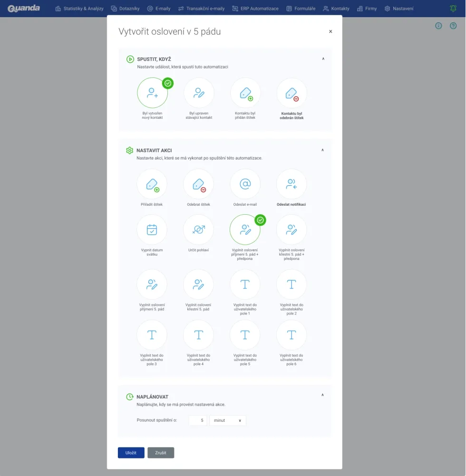Image resolution: width=466 pixels, height=476 pixels.
Task: Pick 'Kontaktu byl odebrán štítek' trigger
Action: point(291,93)
